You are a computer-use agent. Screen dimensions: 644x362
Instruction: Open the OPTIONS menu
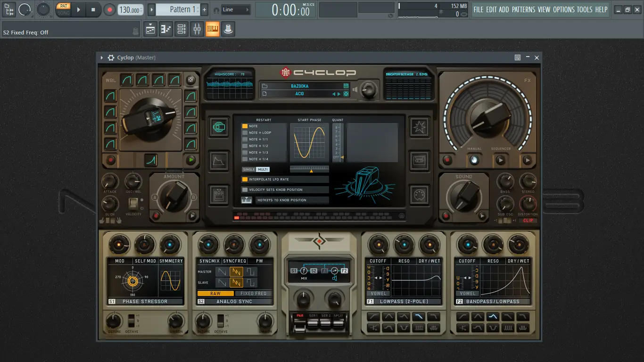click(564, 9)
